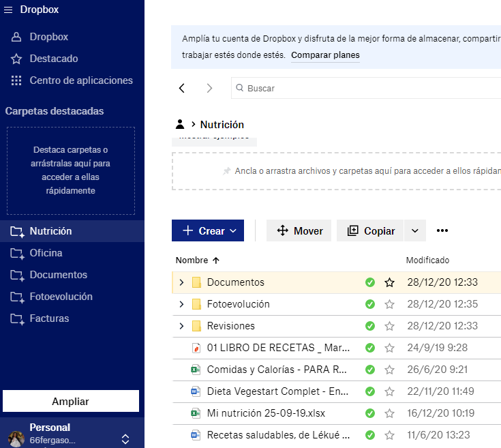The width and height of the screenshot is (501, 448).
Task: Click the Buscar search field
Action: (x=368, y=88)
